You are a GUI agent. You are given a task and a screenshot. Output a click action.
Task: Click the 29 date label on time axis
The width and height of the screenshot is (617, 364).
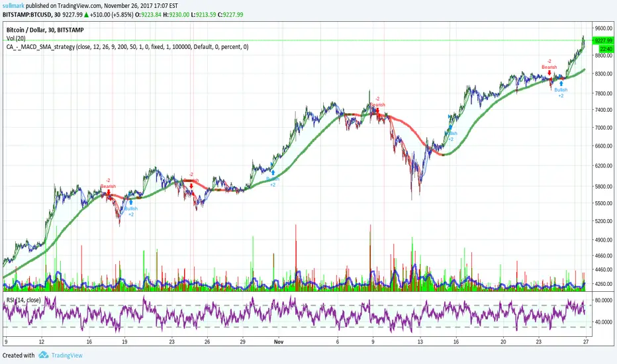click(x=243, y=341)
